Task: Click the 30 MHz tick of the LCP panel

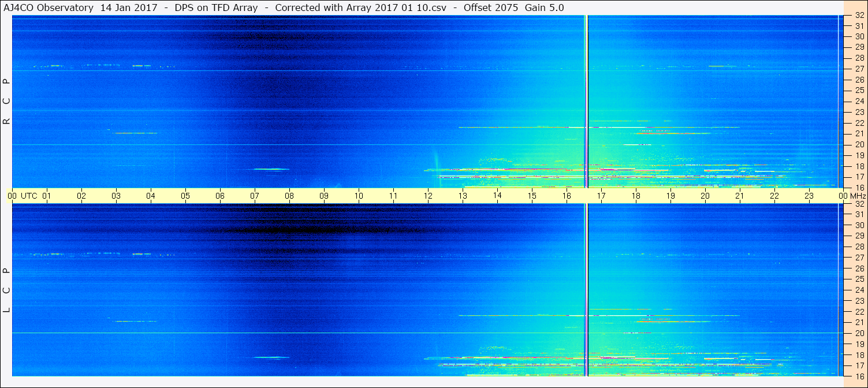Action: coord(859,225)
